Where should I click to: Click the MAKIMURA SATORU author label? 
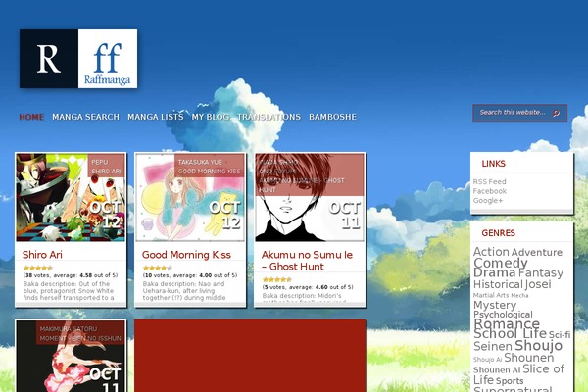point(69,329)
